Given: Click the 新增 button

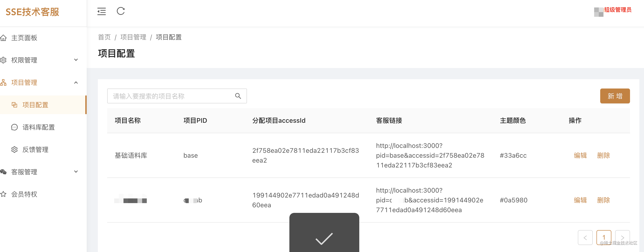Looking at the screenshot, I should point(615,96).
